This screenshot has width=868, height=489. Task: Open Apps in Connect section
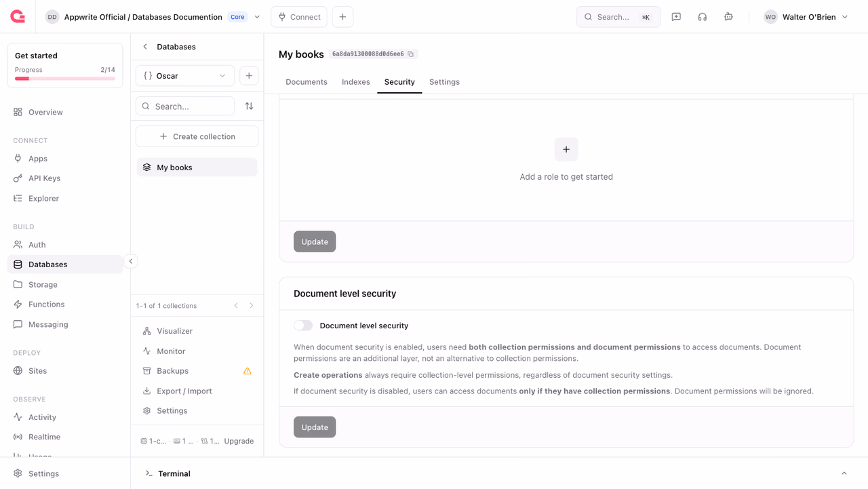point(65,159)
